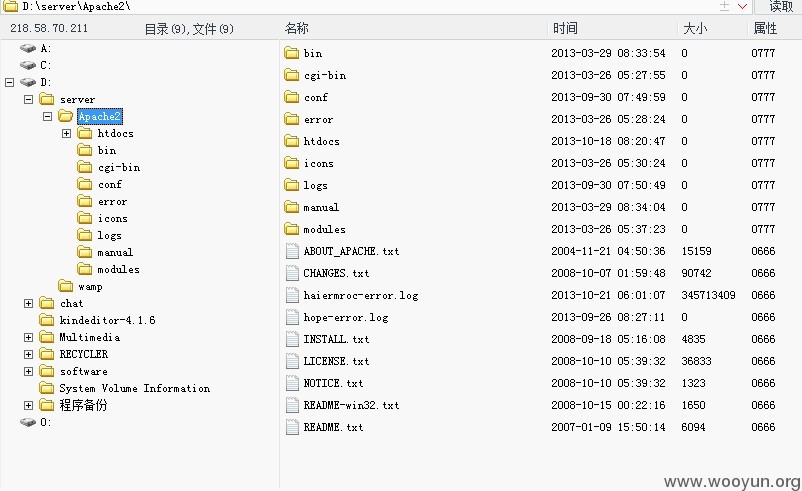Click the icons folder icon in file list
The height and width of the screenshot is (491, 802).
pyautogui.click(x=292, y=163)
